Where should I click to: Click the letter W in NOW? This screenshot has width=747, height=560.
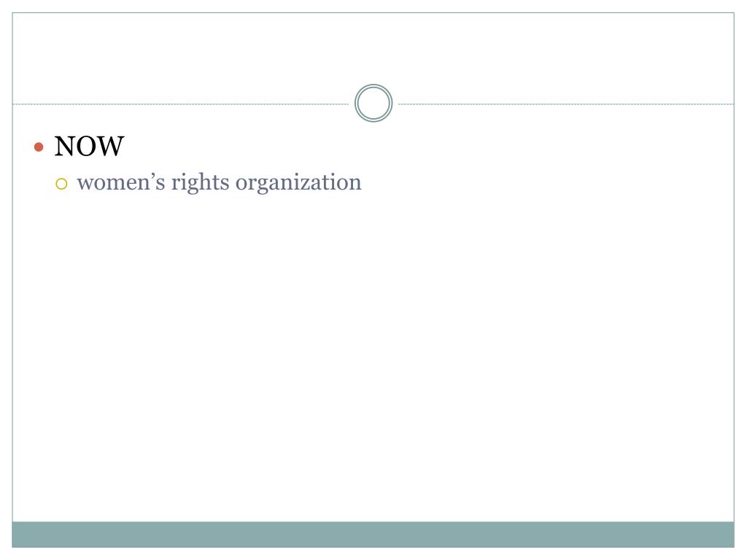[x=112, y=146]
